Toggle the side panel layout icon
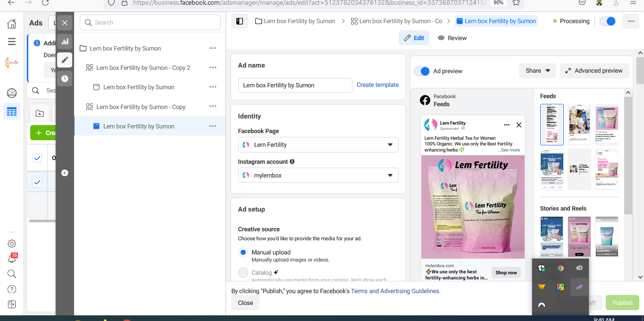Viewport: 644px width, 321px height. [x=240, y=21]
